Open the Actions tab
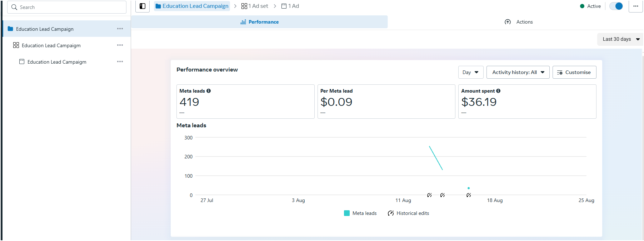 pos(519,22)
